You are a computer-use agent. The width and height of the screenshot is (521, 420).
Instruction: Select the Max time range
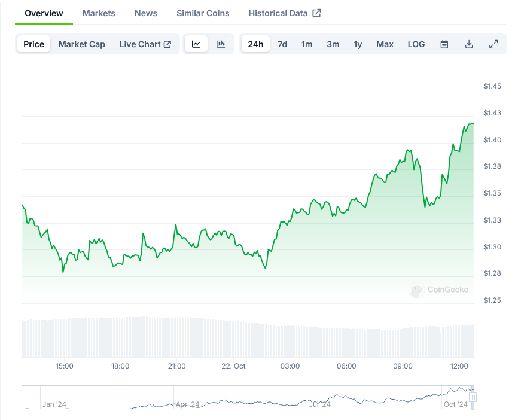(385, 44)
